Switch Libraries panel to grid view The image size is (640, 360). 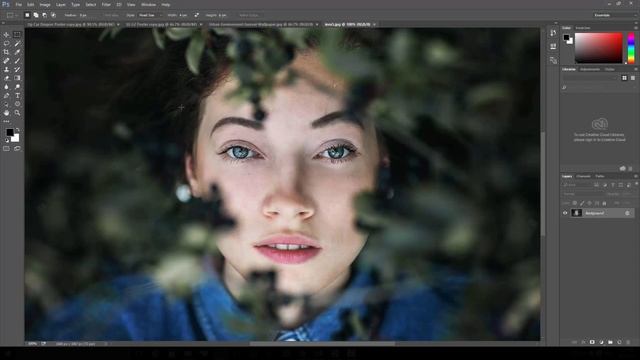pyautogui.click(x=624, y=78)
